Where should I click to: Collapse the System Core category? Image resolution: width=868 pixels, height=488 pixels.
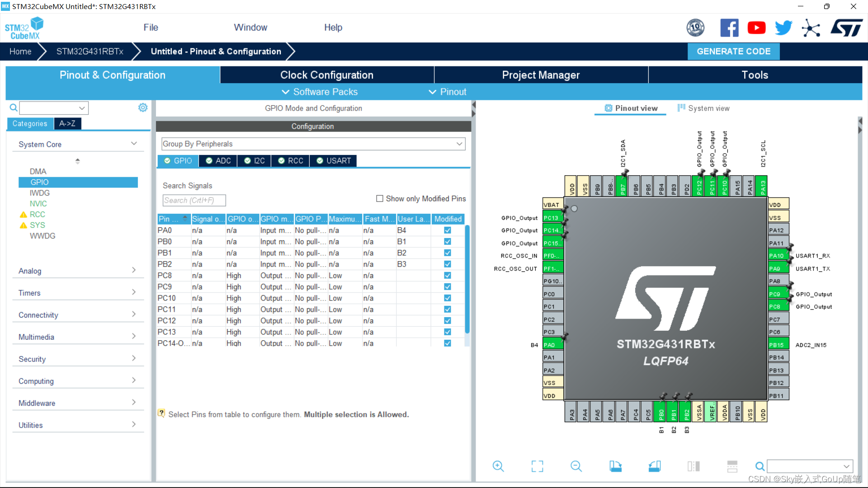pyautogui.click(x=78, y=144)
